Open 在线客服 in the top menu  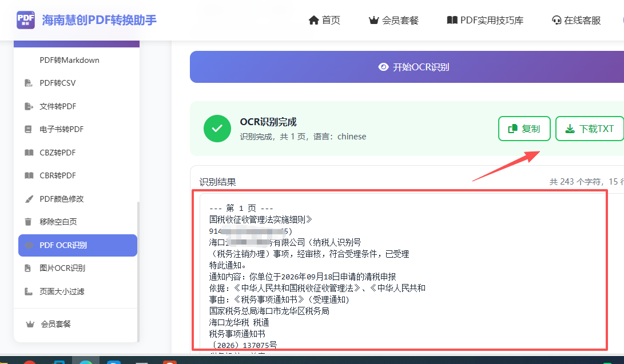pyautogui.click(x=582, y=20)
